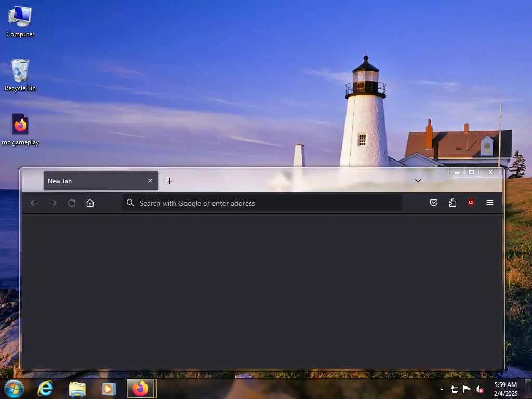
Task: Open Windows Explorer folder on taskbar
Action: (x=77, y=389)
